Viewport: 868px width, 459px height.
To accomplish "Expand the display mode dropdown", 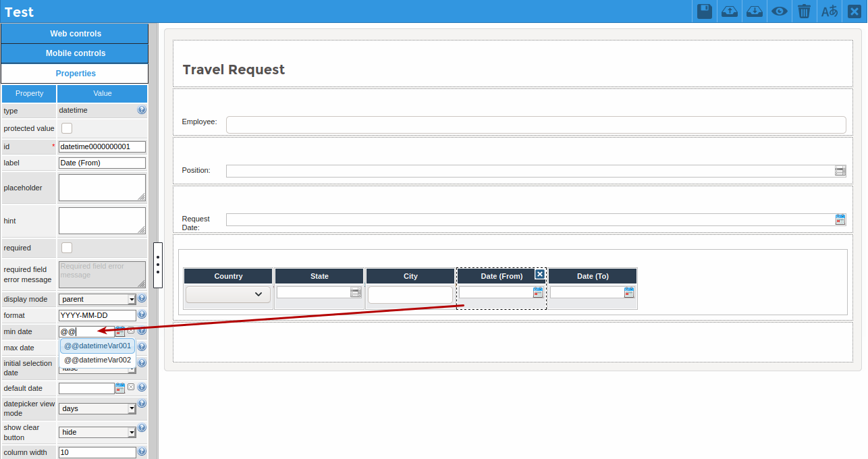I will [x=98, y=299].
